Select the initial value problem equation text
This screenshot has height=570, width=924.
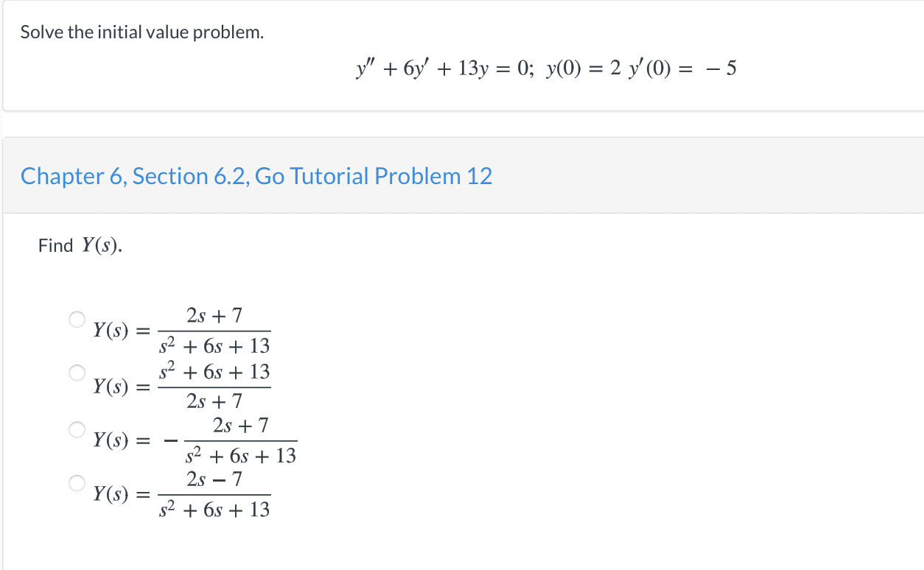click(545, 67)
